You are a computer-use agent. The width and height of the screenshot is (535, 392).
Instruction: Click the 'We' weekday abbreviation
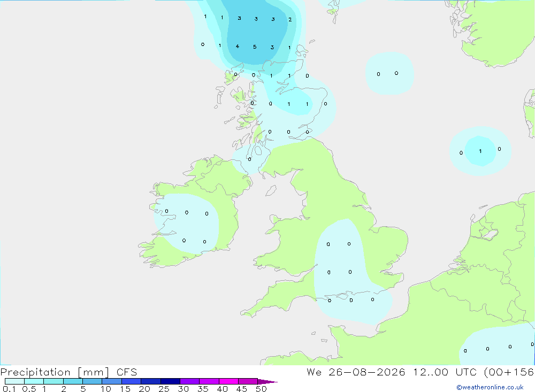pyautogui.click(x=314, y=372)
